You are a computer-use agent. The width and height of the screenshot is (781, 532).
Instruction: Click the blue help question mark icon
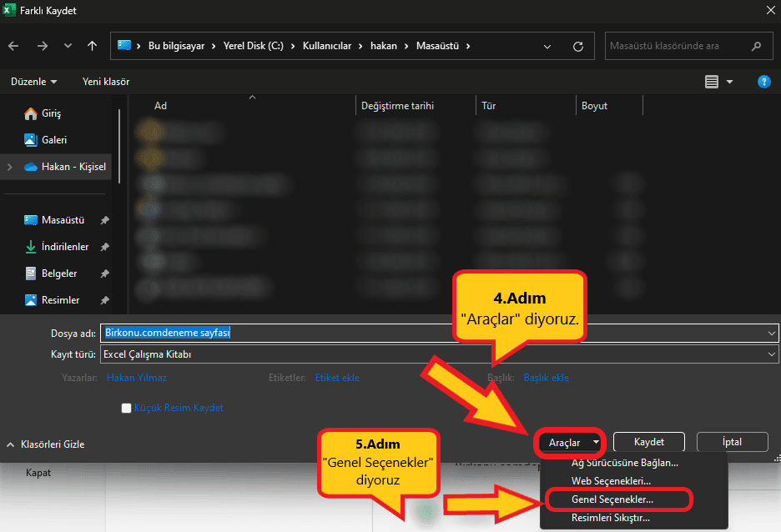click(763, 82)
